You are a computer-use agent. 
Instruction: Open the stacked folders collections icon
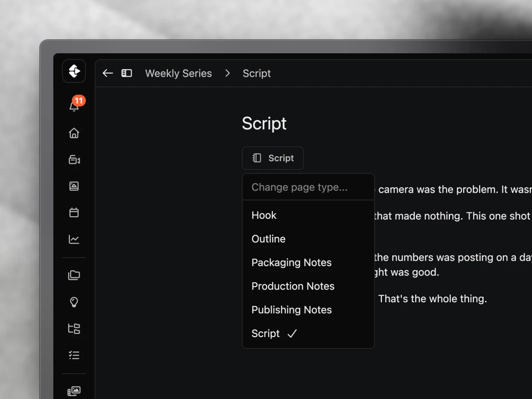click(x=74, y=275)
